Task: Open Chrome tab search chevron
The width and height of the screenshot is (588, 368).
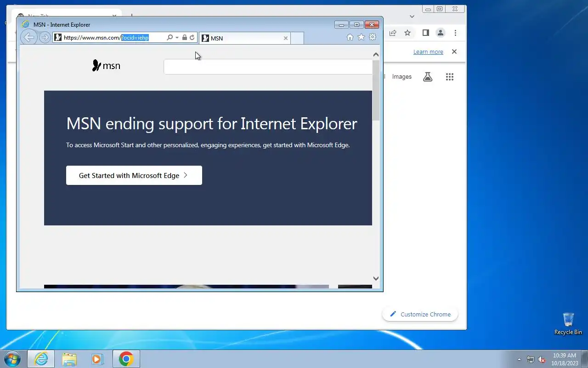Action: click(x=412, y=16)
